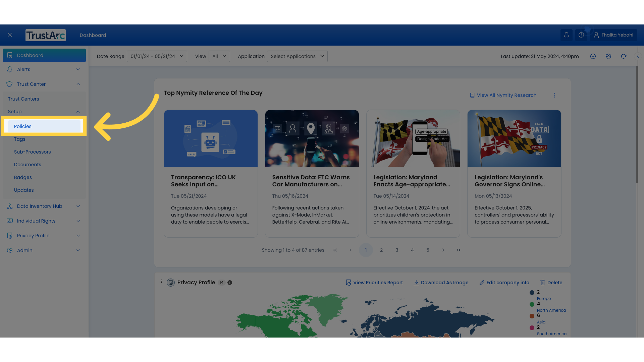Open the Date Range dropdown
The width and height of the screenshot is (644, 362).
pos(157,56)
